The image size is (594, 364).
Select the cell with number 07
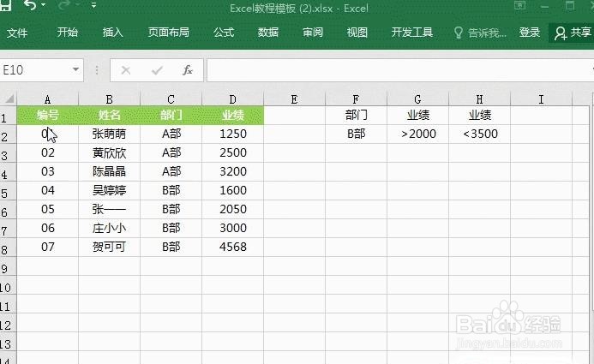(47, 247)
